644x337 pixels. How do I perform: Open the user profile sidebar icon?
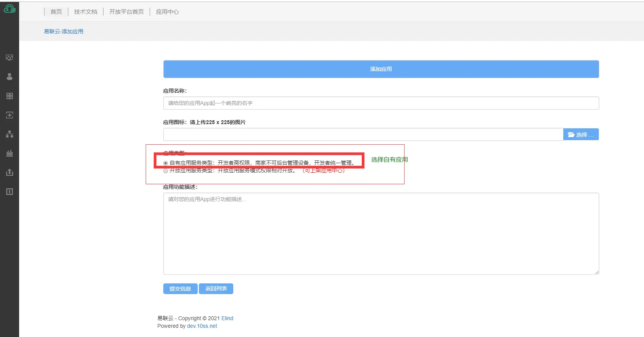pos(10,77)
